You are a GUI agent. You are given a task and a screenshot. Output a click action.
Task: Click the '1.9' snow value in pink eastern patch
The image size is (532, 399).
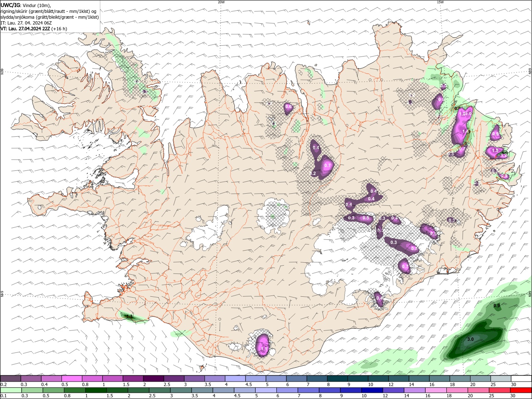pos(466,132)
